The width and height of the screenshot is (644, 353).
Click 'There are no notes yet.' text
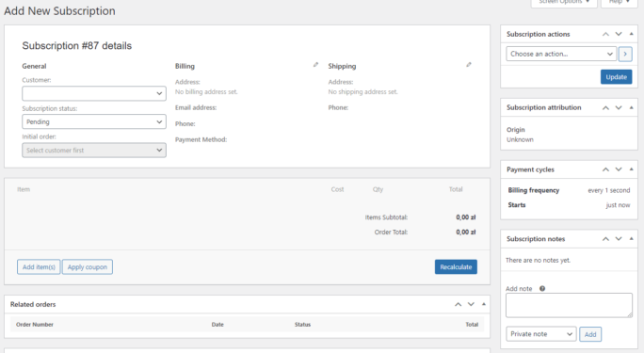pos(538,260)
